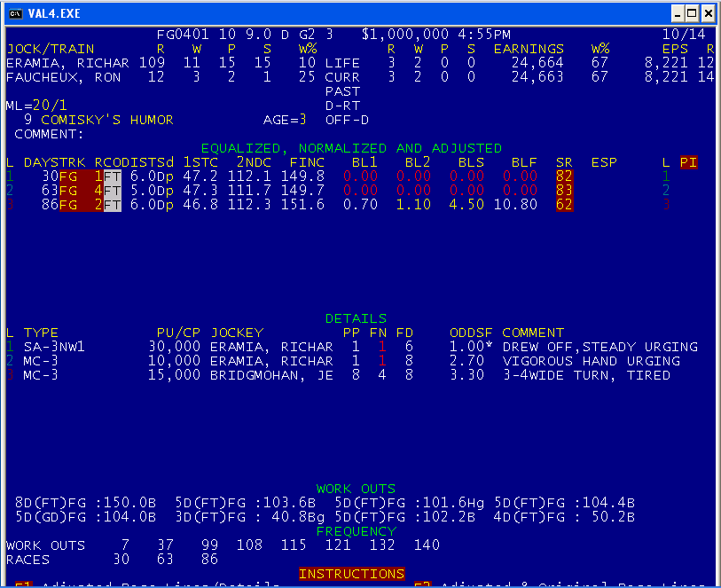The height and width of the screenshot is (588, 721).
Task: Click the green WORK OUTS heading
Action: (356, 489)
